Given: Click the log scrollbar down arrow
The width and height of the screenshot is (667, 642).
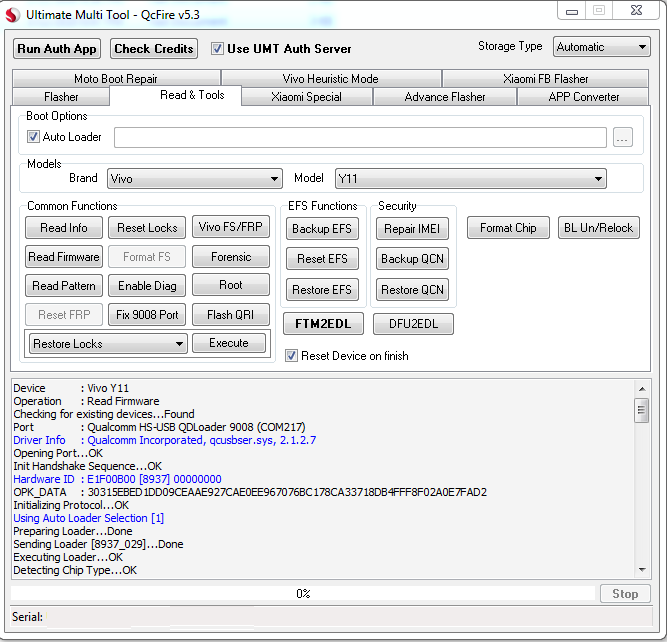Looking at the screenshot, I should tap(642, 570).
